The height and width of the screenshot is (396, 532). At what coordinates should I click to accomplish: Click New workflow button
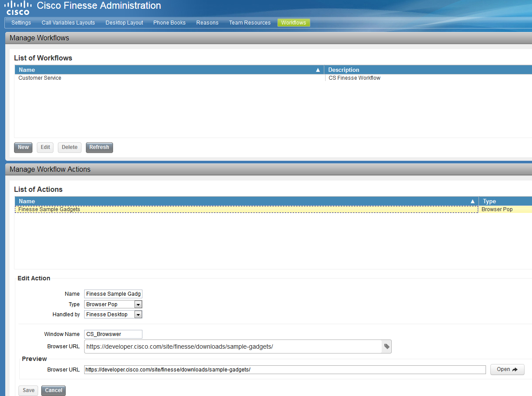click(23, 148)
